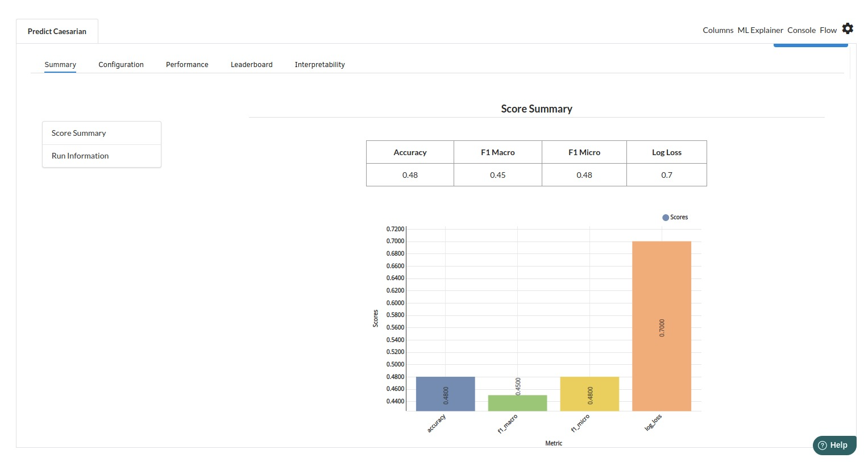
Task: Click the f1_macro axis label
Action: (x=508, y=424)
